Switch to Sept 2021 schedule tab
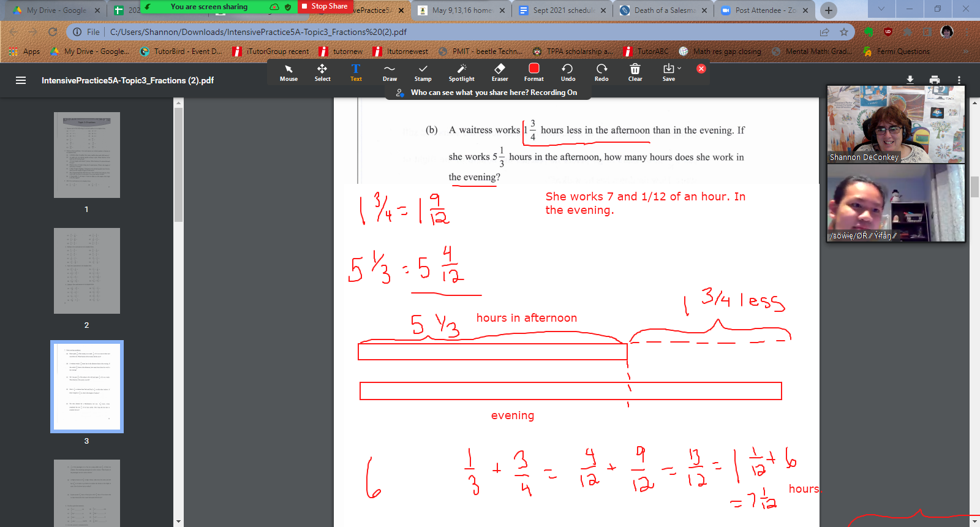 (562, 10)
